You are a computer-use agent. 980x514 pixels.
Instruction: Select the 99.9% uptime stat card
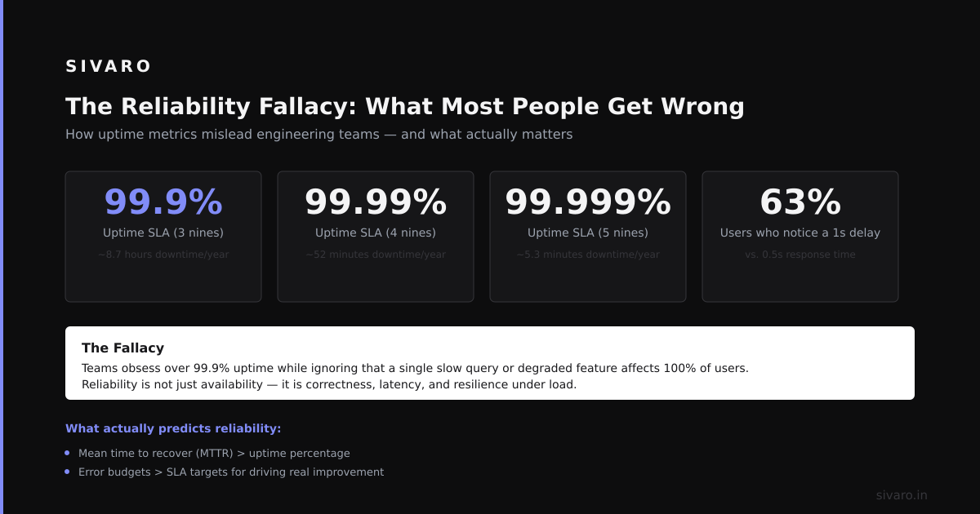click(163, 237)
